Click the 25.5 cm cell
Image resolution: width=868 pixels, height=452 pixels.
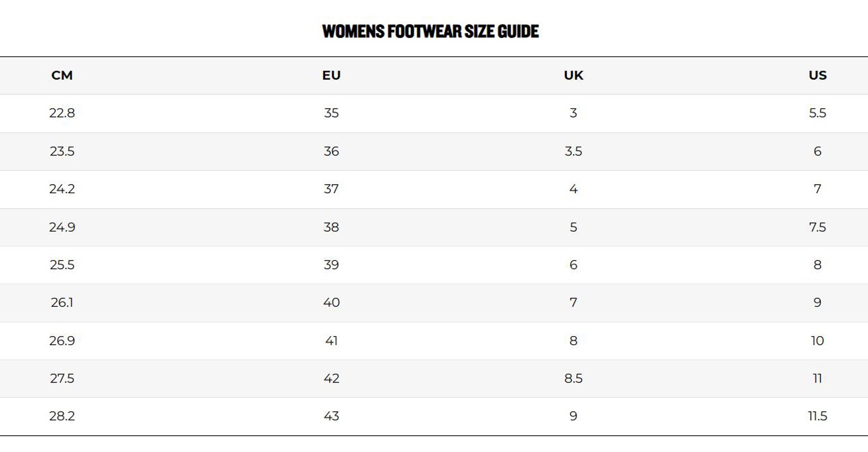62,265
